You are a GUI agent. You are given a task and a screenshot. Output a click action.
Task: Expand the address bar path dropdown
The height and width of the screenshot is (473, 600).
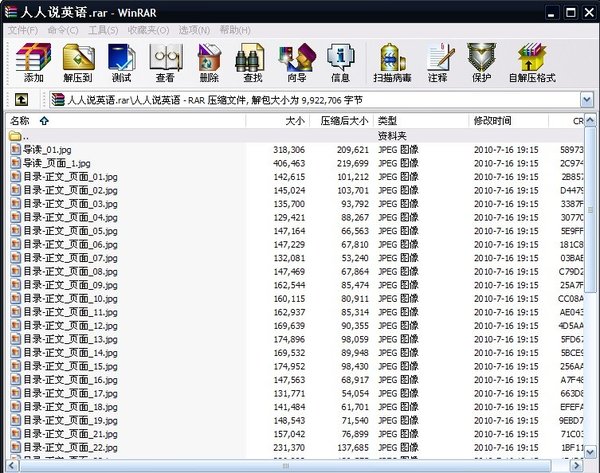tap(587, 100)
